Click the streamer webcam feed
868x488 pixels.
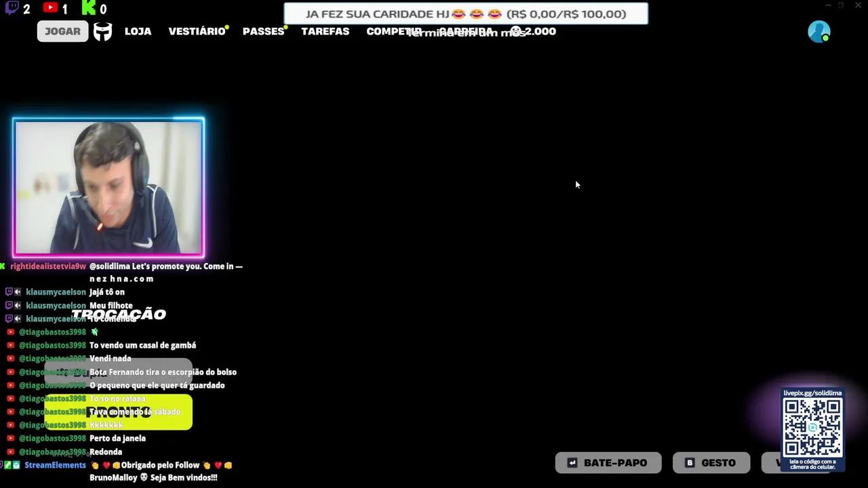(x=108, y=187)
